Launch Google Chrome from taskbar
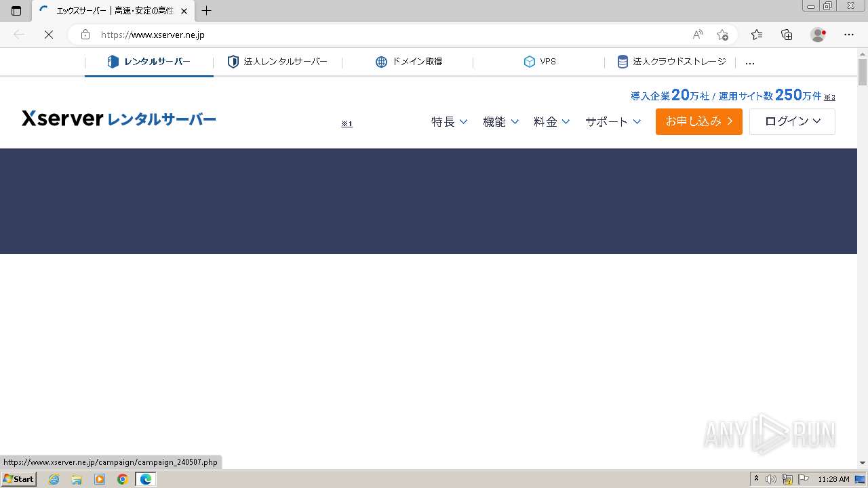868x488 pixels. click(x=123, y=479)
